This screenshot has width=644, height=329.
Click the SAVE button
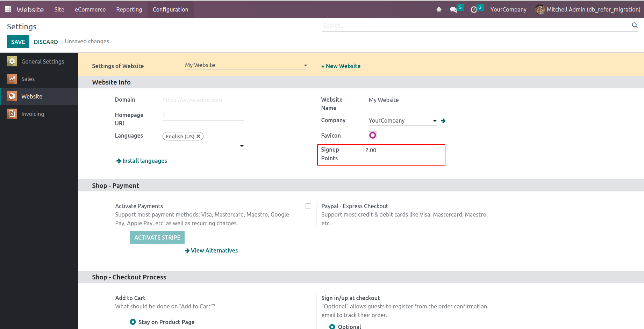coord(18,42)
